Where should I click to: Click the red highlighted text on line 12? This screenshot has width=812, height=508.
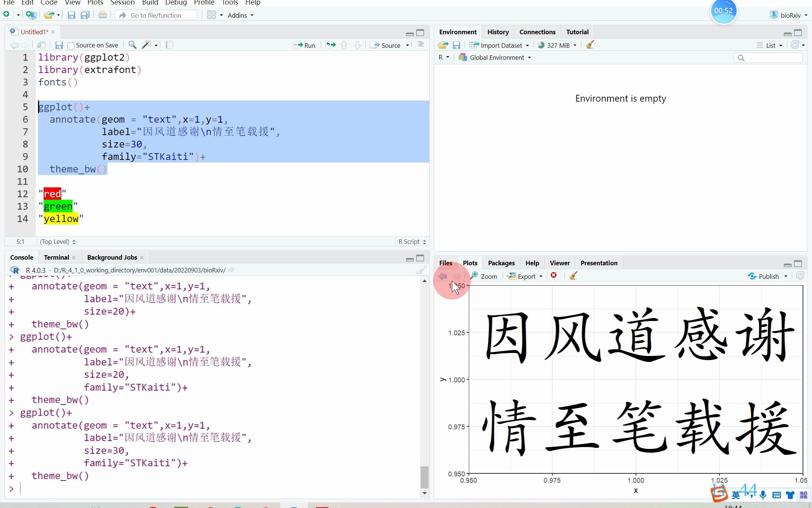(53, 194)
